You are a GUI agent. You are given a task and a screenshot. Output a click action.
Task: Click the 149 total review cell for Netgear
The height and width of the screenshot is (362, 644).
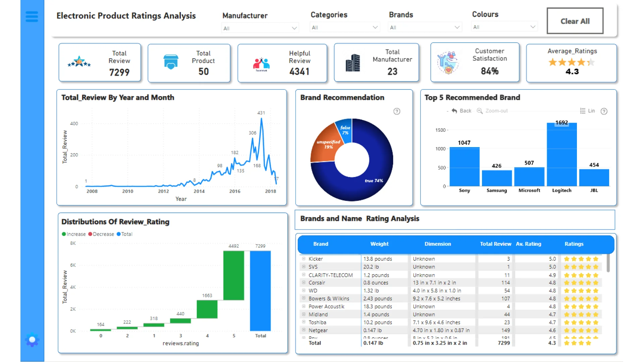505,330
